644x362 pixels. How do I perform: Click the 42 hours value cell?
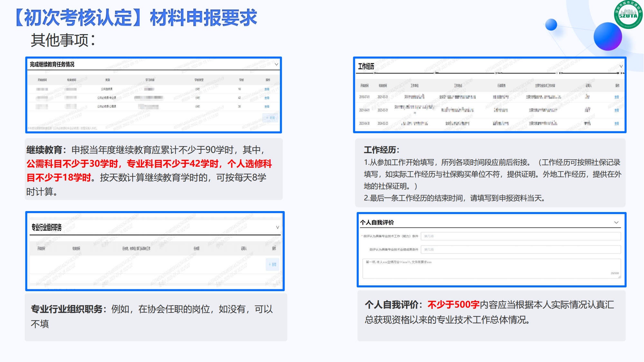pos(239,98)
